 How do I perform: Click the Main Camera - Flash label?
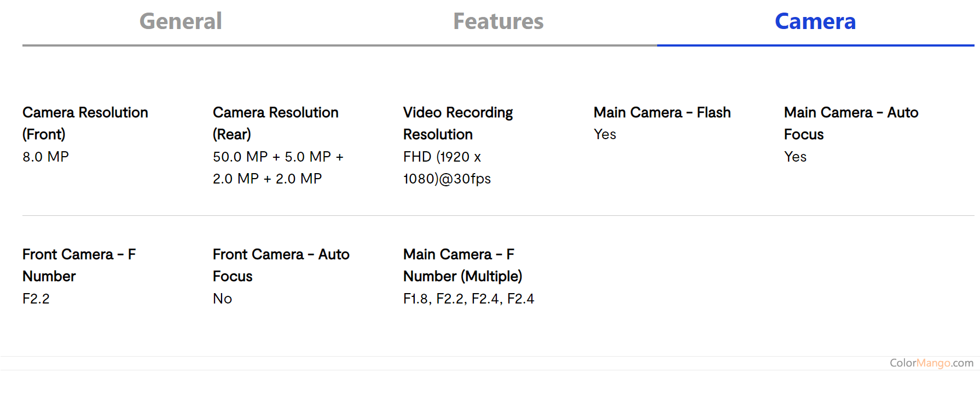point(662,112)
